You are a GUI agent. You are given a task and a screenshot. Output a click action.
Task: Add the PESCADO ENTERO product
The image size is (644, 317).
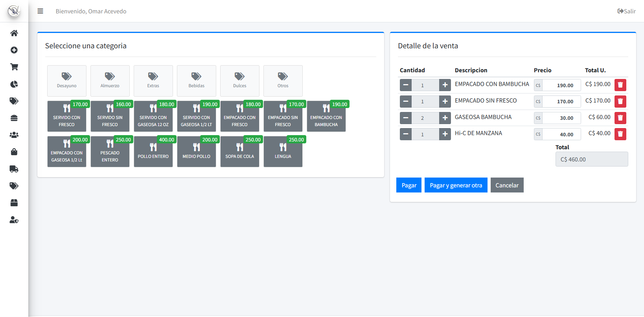(110, 152)
